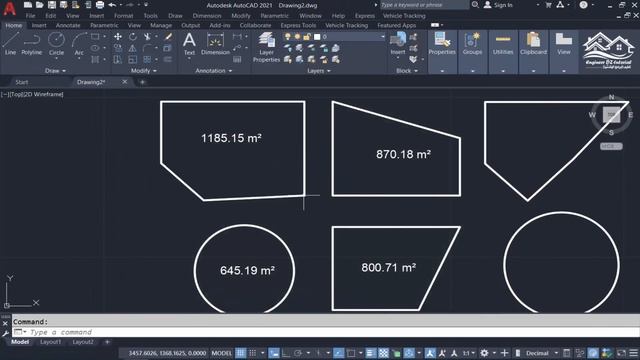640x360 pixels.
Task: Click the Stretch tool icon
Action: click(118, 60)
